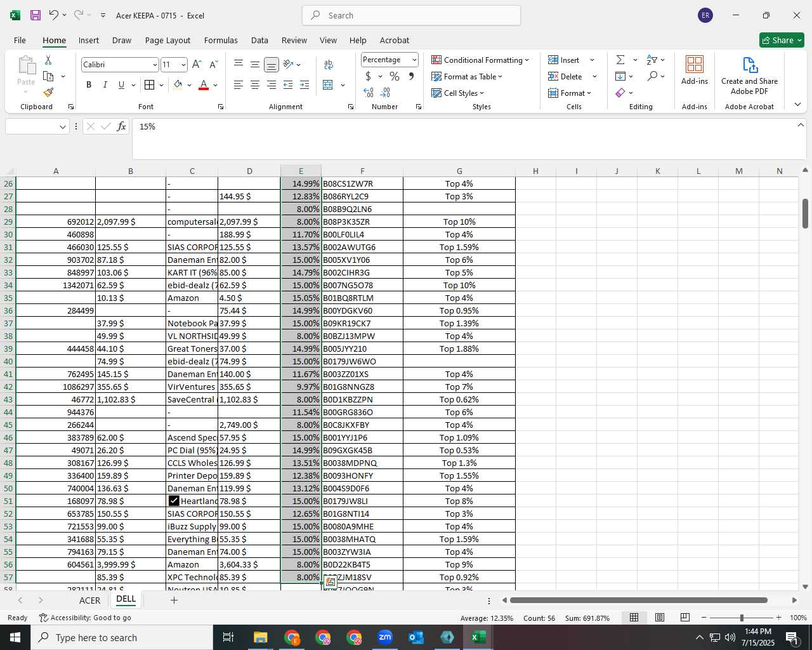This screenshot has height=650, width=812.
Task: Click Increase Decimal icon
Action: [369, 93]
